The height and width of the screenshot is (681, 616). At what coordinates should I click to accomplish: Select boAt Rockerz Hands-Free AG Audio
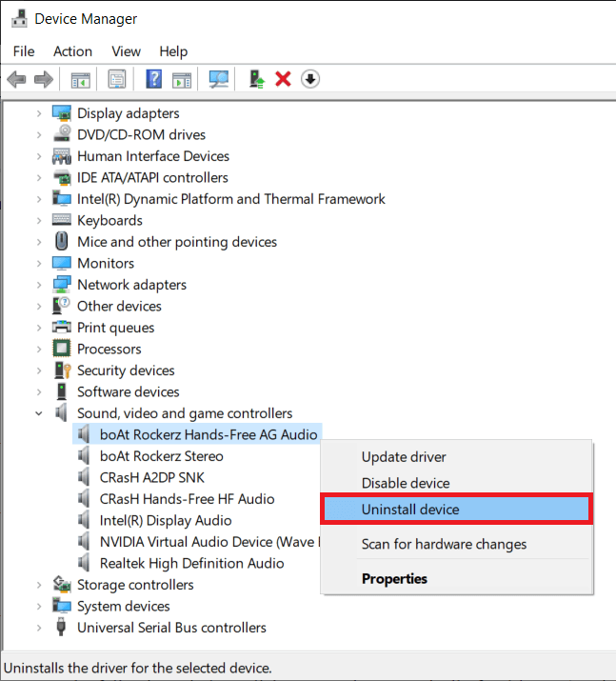209,434
